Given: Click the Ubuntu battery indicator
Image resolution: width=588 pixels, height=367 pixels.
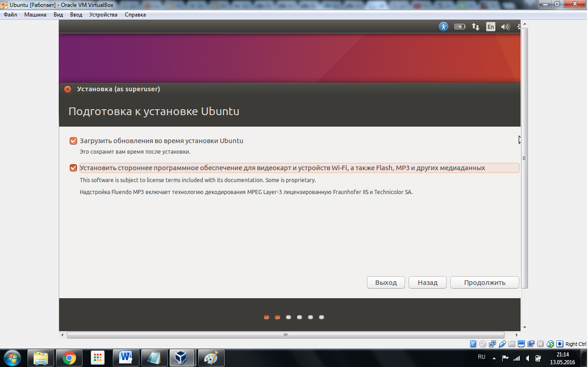Looking at the screenshot, I should click(460, 27).
